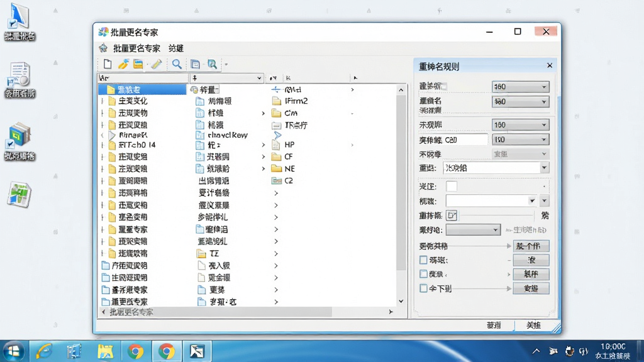Viewport: 644px width, 362px height.
Task: Click the grey play arrow icon in the folder tree
Action: (112, 134)
